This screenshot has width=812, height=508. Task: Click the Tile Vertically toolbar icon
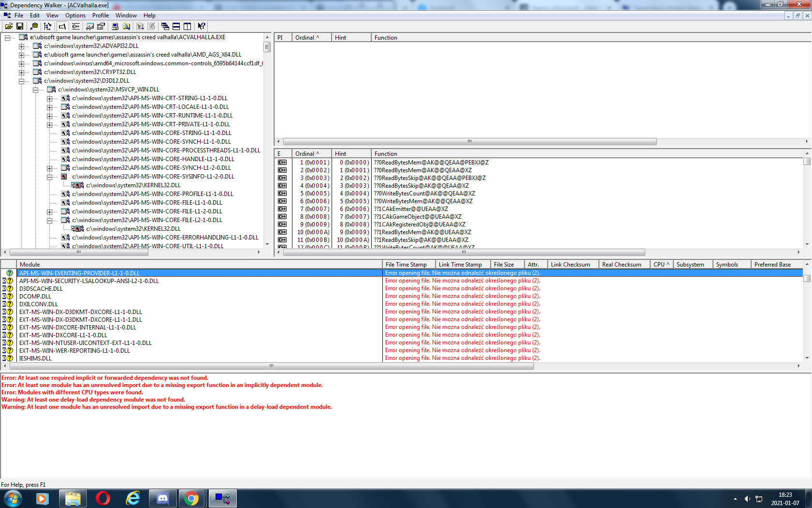pos(188,26)
